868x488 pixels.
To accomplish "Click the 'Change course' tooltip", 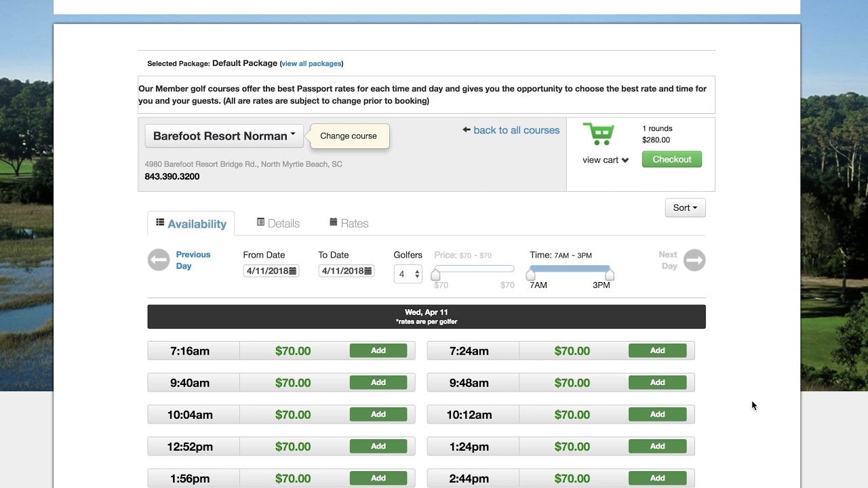I will pos(349,136).
